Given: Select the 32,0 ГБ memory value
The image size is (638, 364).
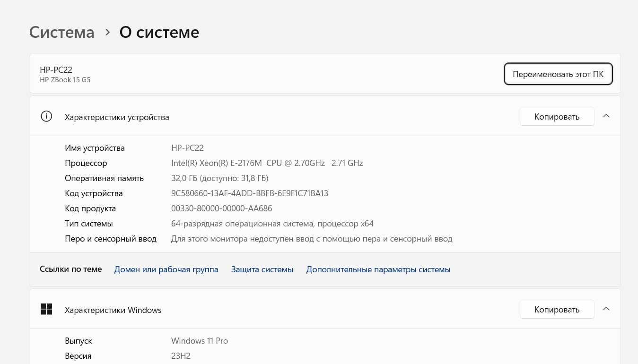Looking at the screenshot, I should coord(220,178).
